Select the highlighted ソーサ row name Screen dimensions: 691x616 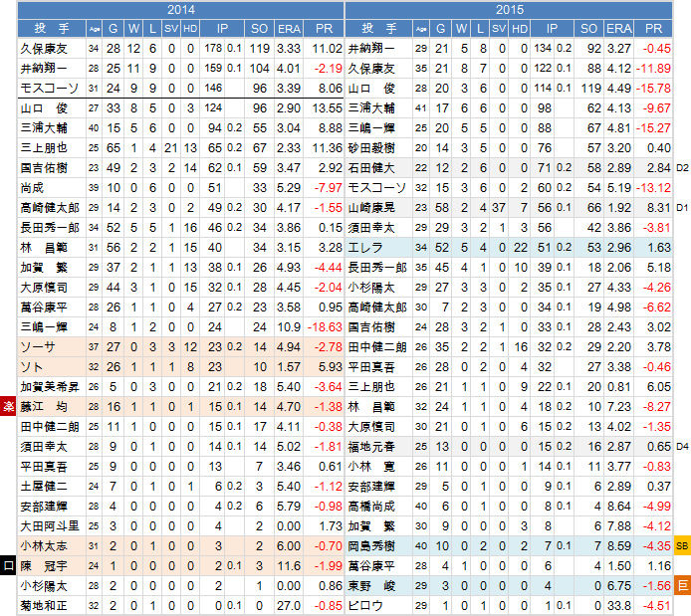pyautogui.click(x=38, y=347)
